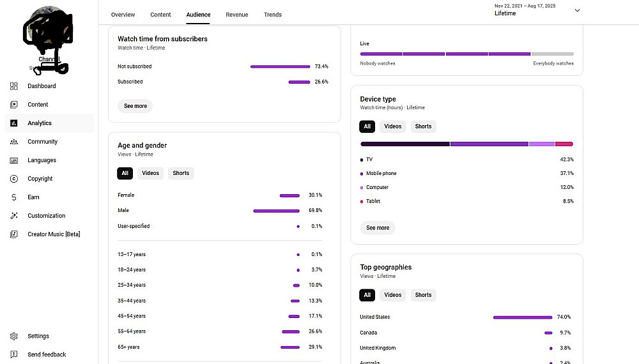Open the Trends tab
This screenshot has width=639, height=364.
(273, 15)
